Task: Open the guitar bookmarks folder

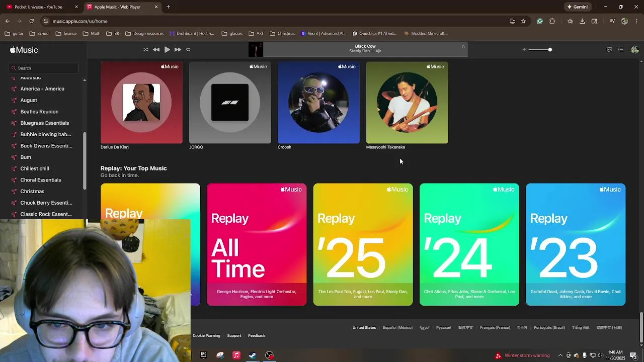Action: coord(14,34)
